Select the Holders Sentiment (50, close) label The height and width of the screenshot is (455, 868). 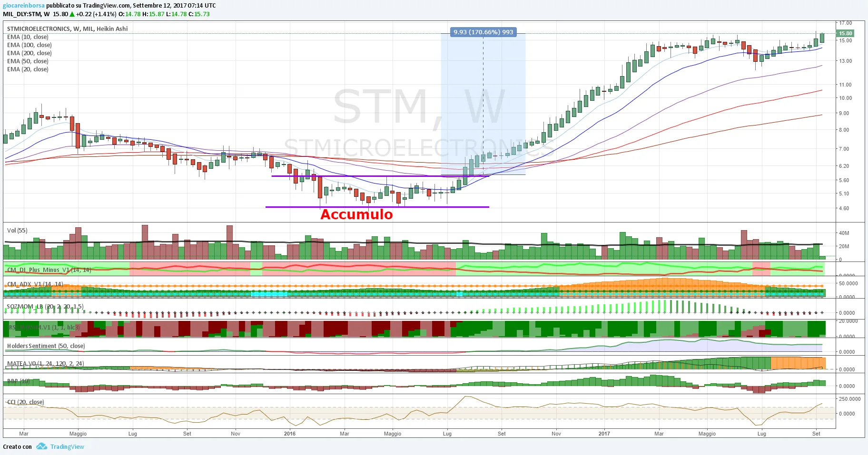point(46,346)
